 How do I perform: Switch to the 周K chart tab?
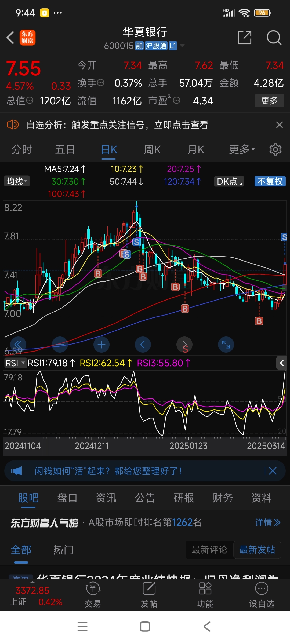tap(152, 149)
